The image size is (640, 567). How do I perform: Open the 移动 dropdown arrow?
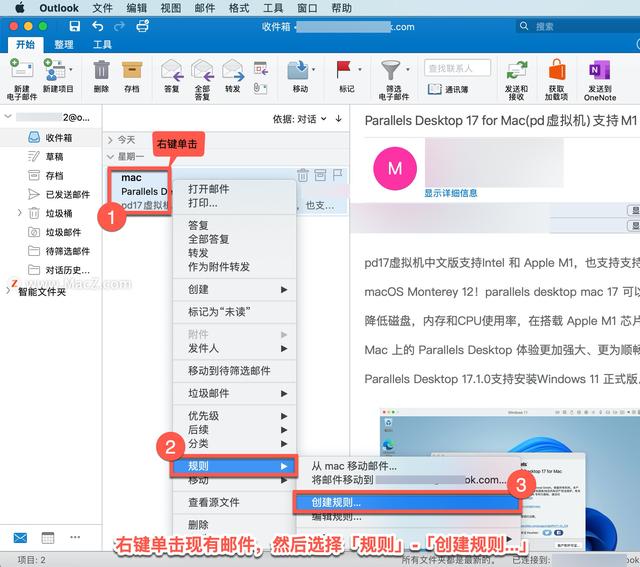[313, 69]
